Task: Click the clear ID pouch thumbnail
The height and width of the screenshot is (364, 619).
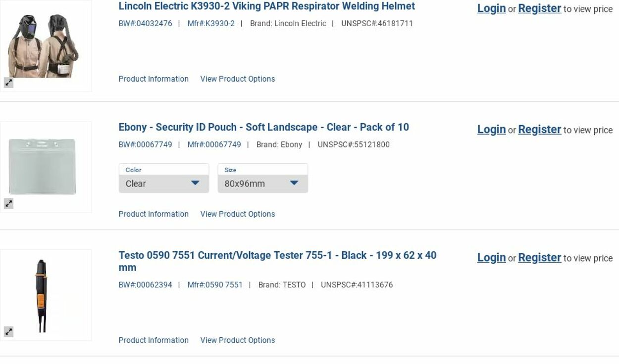Action: 43,166
